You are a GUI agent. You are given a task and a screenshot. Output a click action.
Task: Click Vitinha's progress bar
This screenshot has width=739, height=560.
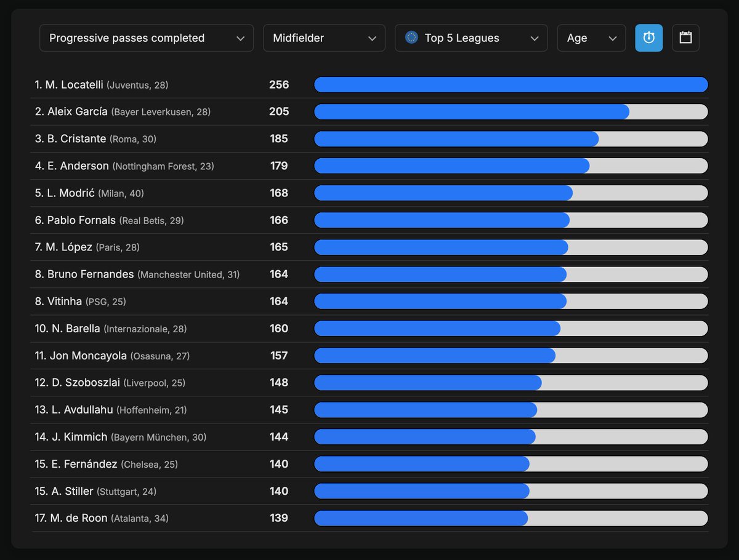pos(511,302)
